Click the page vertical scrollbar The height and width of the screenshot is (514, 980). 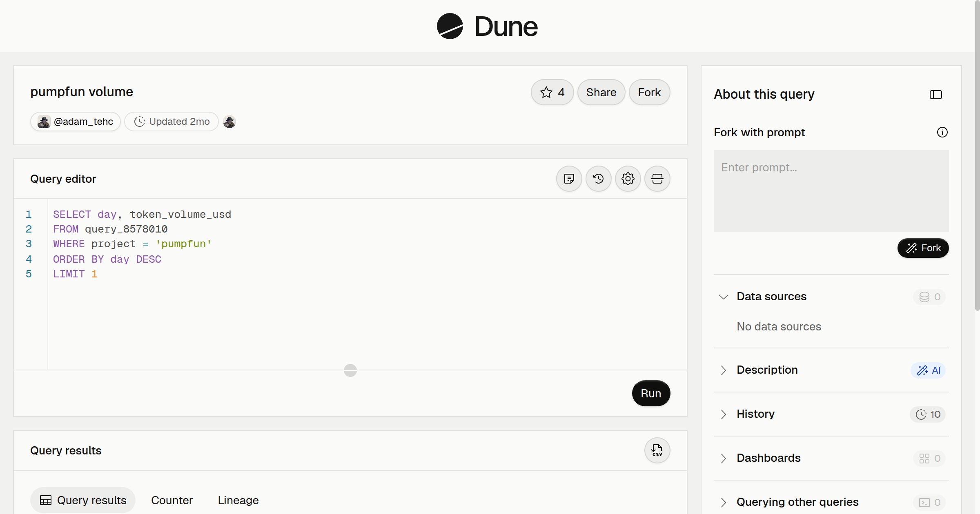[x=977, y=155]
